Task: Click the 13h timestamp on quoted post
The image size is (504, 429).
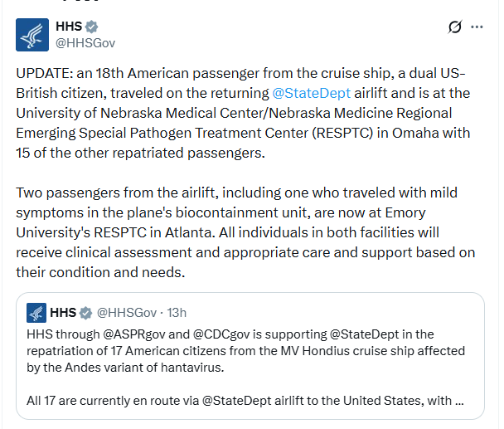Action: pos(177,313)
